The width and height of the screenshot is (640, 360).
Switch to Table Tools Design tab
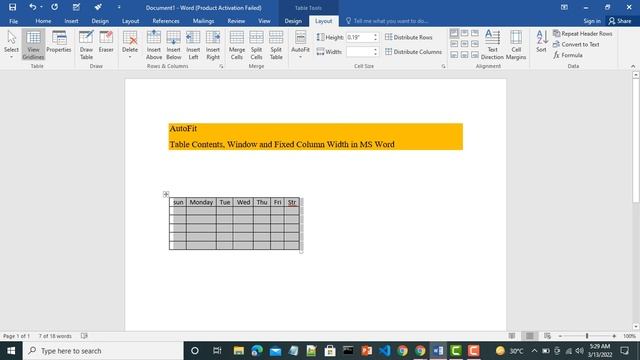pos(293,21)
